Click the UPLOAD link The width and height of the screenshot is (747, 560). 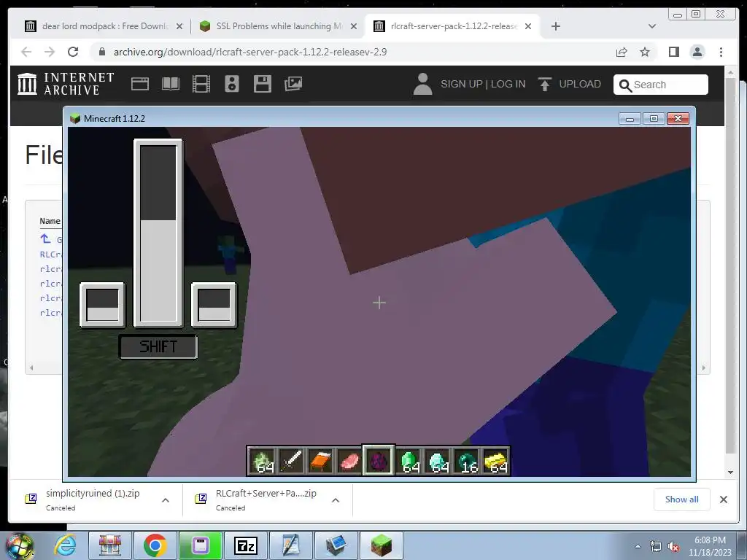pyautogui.click(x=580, y=85)
